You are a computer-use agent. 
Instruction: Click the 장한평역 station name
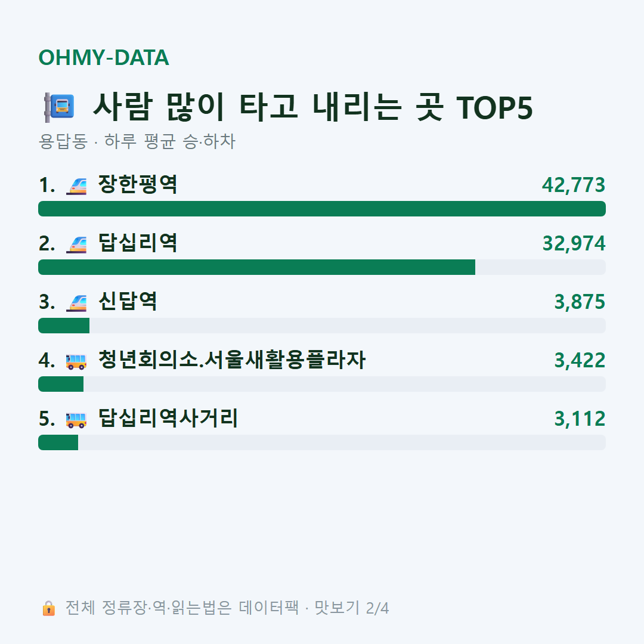(138, 184)
